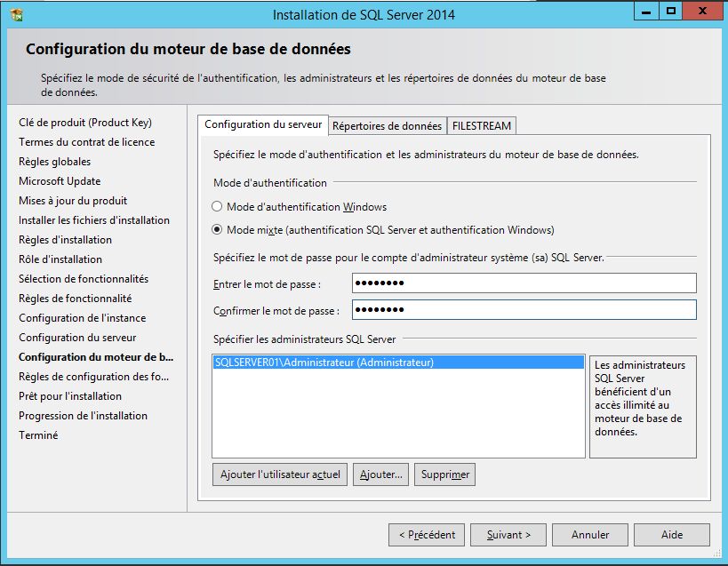Viewport: 728px width, 566px height.
Task: Click the Entrer le mot de passe field
Action: pos(524,283)
